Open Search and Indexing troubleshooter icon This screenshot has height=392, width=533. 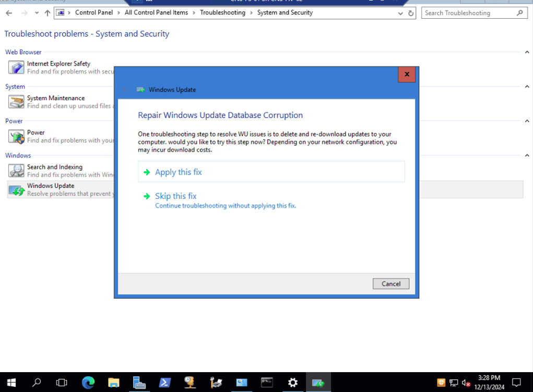tap(16, 171)
